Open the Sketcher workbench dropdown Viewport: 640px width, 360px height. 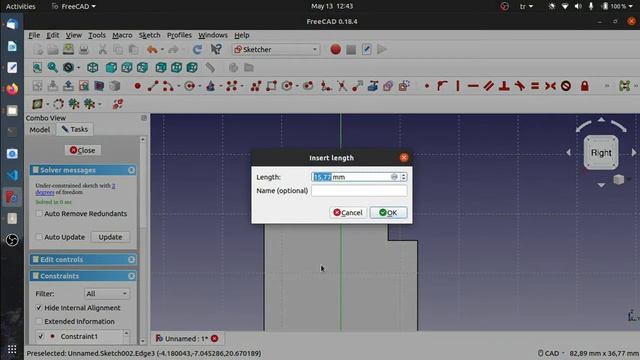(x=276, y=49)
